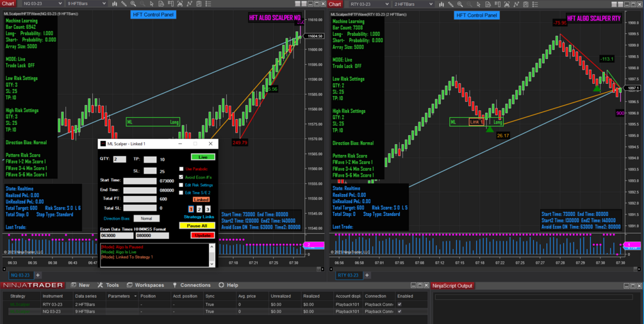The height and width of the screenshot is (324, 644).
Task: Click NQ chart horizontal scrollbar
Action: (x=164, y=269)
